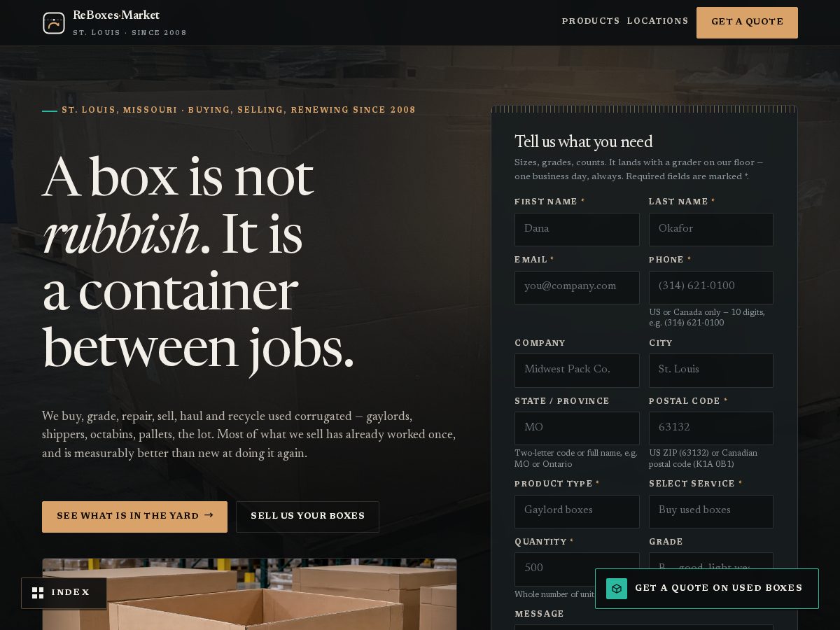This screenshot has height=630, width=840.
Task: Click the gaylord boxes warehouse photo
Action: [249, 594]
